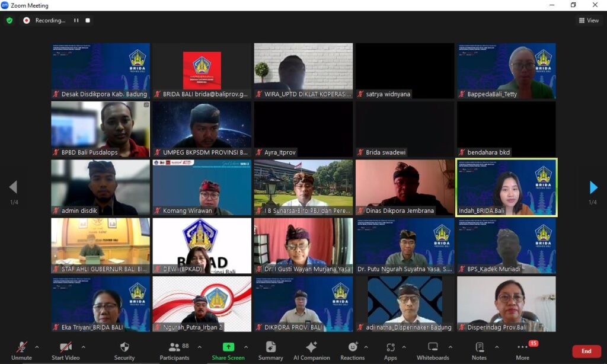The width and height of the screenshot is (607, 364).
Task: Open the green encryption shield info
Action: [x=9, y=21]
